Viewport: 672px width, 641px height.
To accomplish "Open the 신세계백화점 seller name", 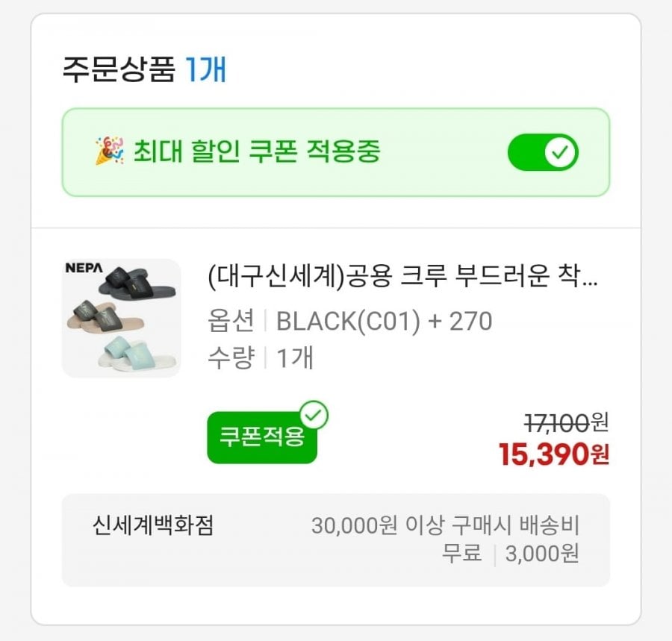I will click(153, 526).
